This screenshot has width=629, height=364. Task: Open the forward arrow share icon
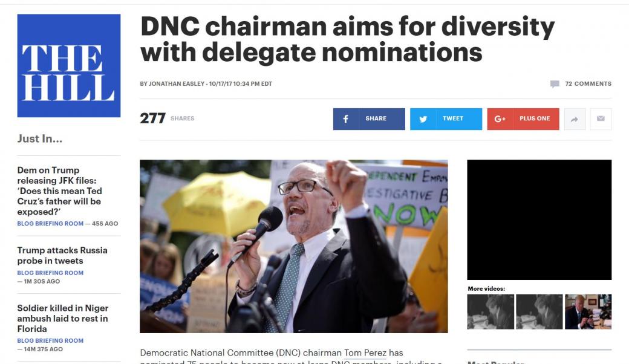[x=575, y=119]
